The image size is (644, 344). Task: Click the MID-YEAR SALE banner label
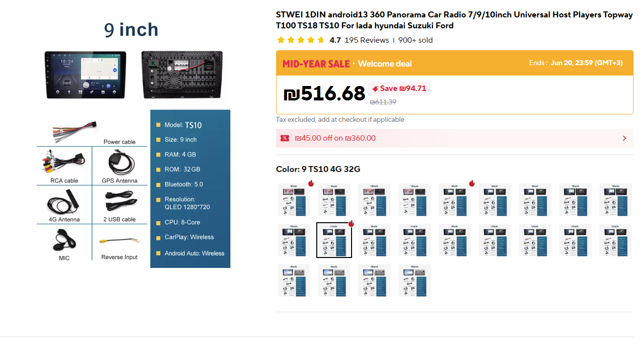(316, 64)
